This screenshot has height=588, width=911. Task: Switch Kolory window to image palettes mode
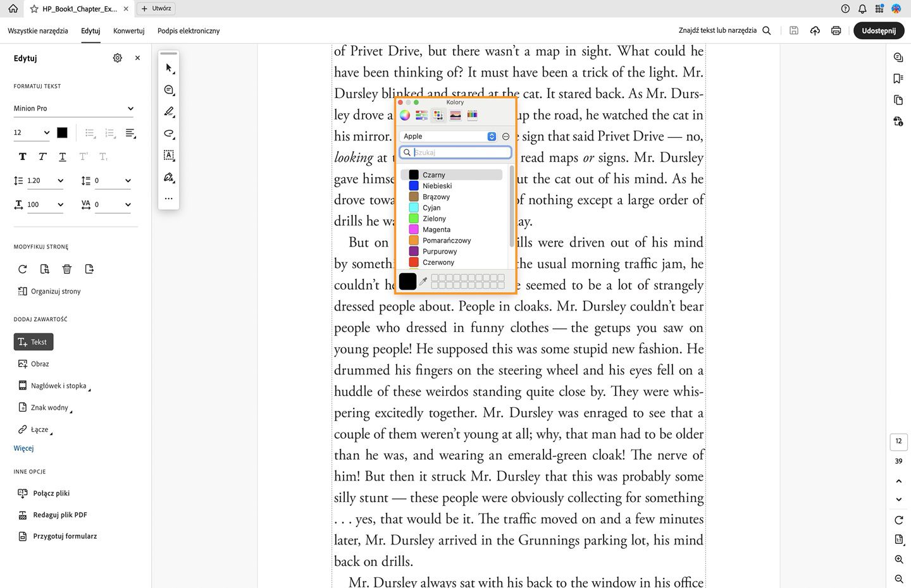click(455, 115)
